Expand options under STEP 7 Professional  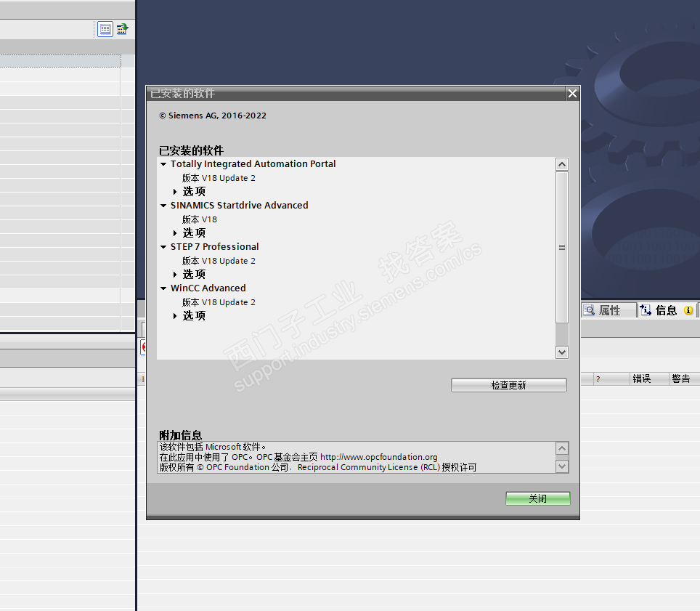tap(175, 275)
